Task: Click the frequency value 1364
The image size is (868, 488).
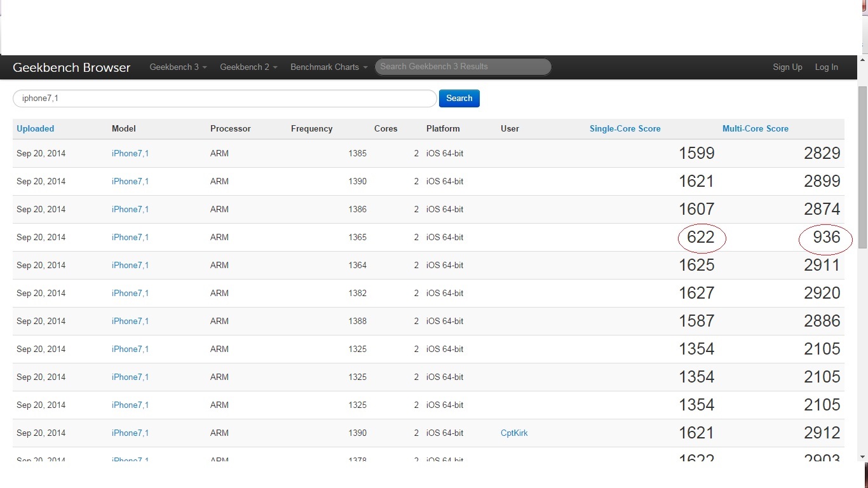Action: (x=357, y=265)
